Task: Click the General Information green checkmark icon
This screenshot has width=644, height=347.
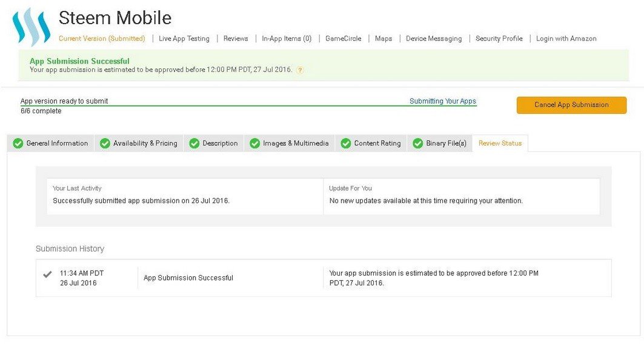Action: (x=18, y=144)
